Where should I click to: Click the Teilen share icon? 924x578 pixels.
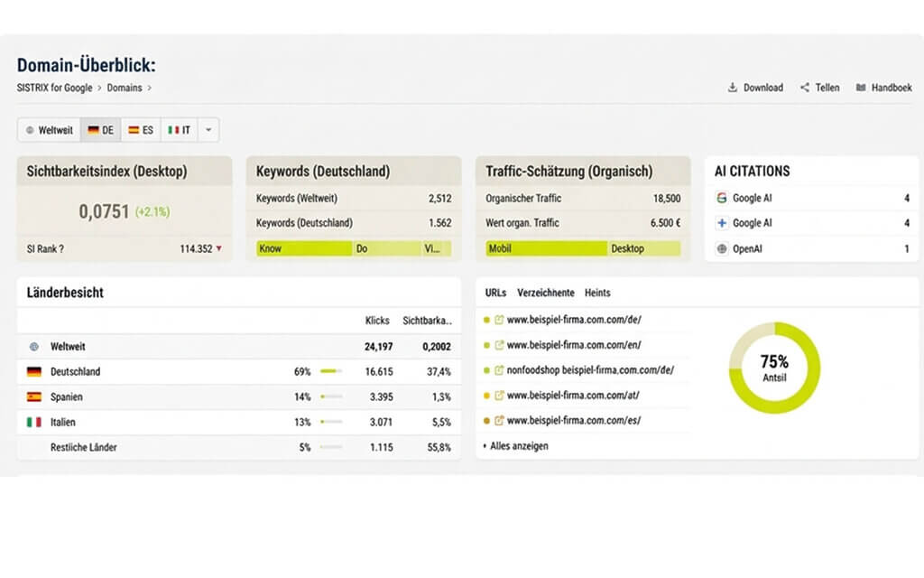click(x=804, y=88)
